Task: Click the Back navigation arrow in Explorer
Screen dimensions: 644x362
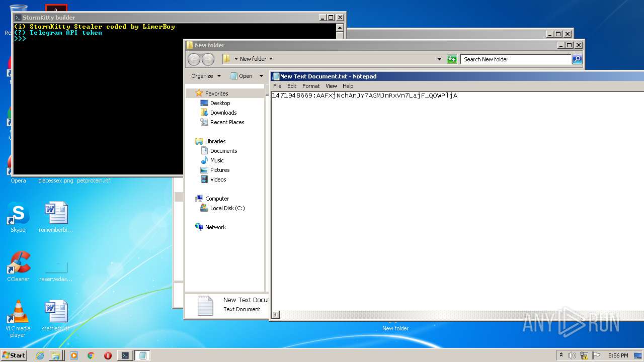Action: click(194, 59)
